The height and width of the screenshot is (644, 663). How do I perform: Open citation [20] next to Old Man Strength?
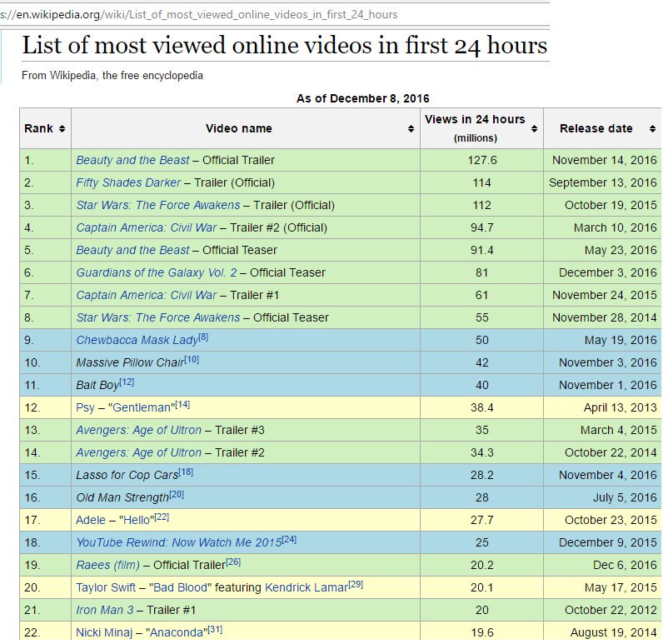(x=177, y=494)
